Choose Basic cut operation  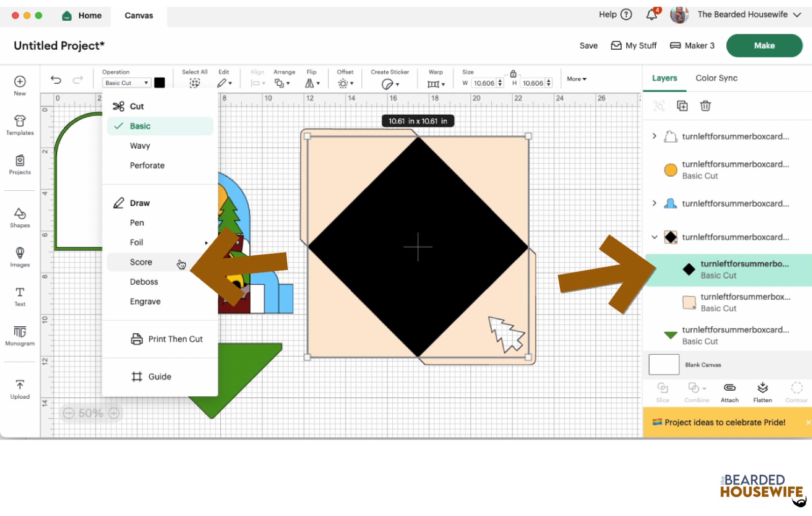[x=160, y=126]
